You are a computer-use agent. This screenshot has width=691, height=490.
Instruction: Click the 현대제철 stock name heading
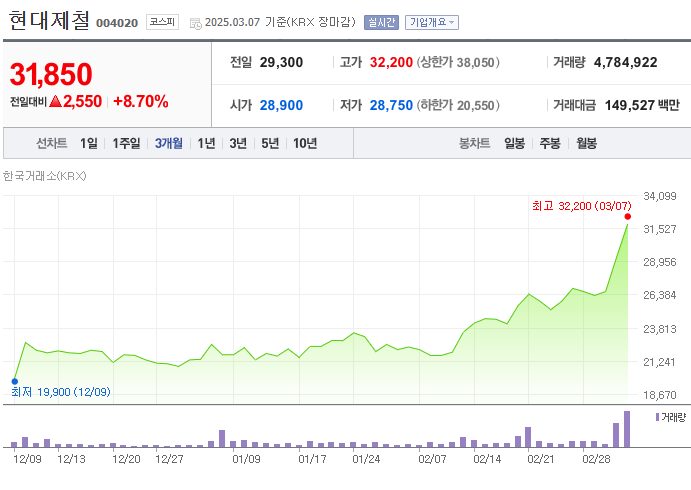coord(49,21)
